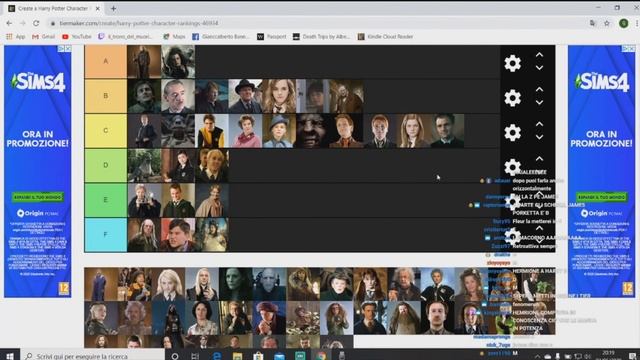Open Chrome profile avatar
The width and height of the screenshot is (640, 360).
pyautogui.click(x=624, y=23)
